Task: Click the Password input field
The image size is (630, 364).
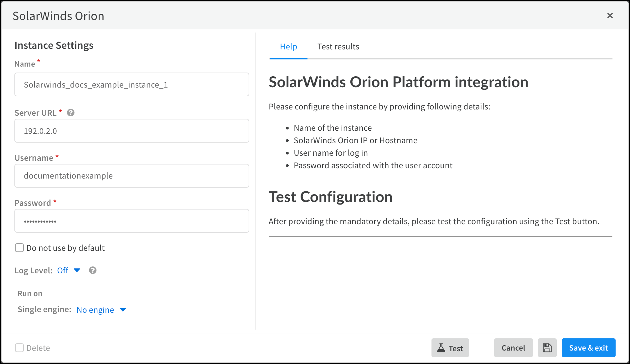Action: 132,221
